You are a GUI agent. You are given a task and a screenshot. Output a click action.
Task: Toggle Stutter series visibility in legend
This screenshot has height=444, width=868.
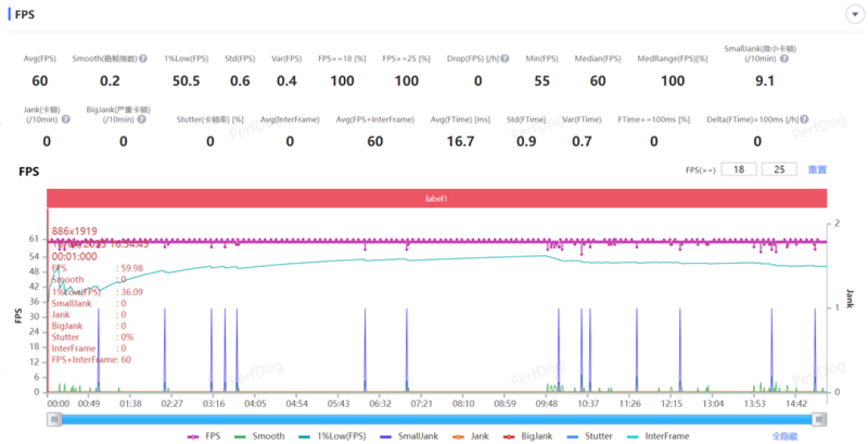pos(590,436)
